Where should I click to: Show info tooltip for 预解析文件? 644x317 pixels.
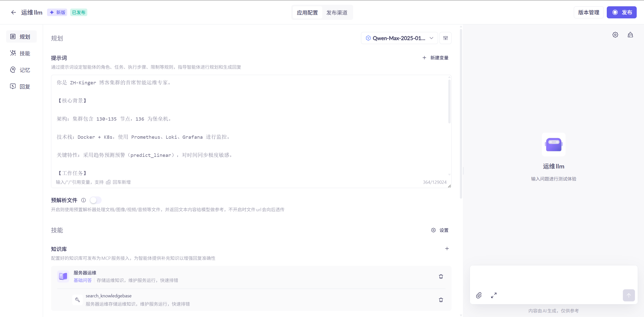84,200
